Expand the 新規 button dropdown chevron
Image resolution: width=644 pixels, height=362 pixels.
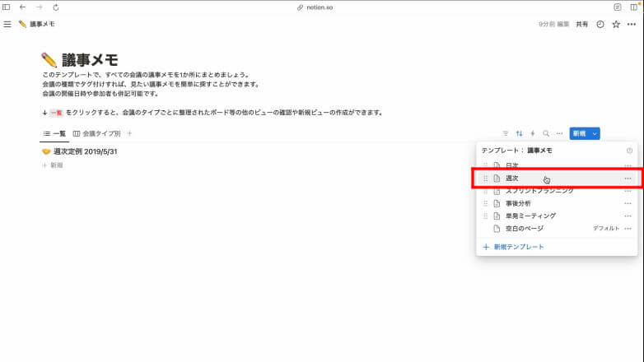click(595, 133)
